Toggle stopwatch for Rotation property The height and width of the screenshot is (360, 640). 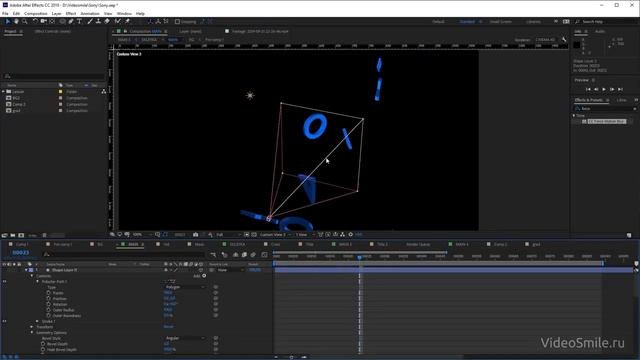[x=49, y=304]
